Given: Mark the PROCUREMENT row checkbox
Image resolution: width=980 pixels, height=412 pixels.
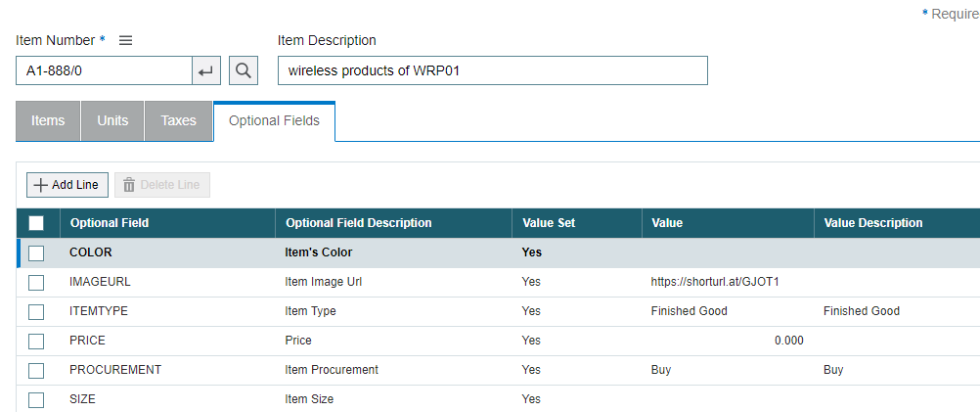Looking at the screenshot, I should point(36,370).
